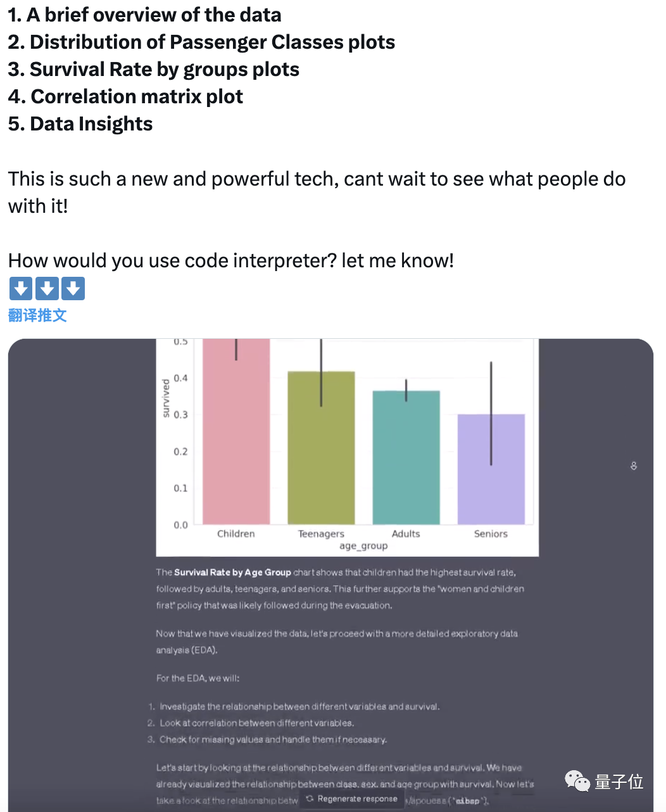The height and width of the screenshot is (812, 666).
Task: Click the third down-arrow emoji
Action: pyautogui.click(x=73, y=289)
